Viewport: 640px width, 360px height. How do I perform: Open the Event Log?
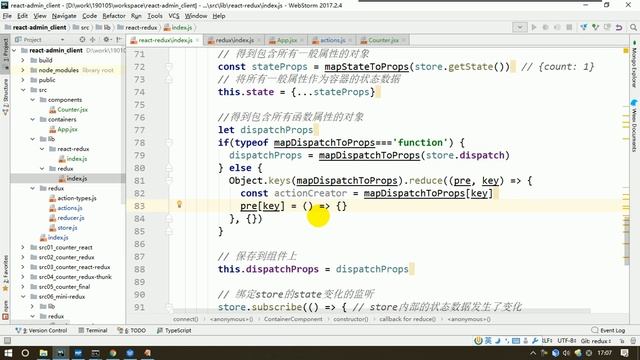(x=608, y=330)
